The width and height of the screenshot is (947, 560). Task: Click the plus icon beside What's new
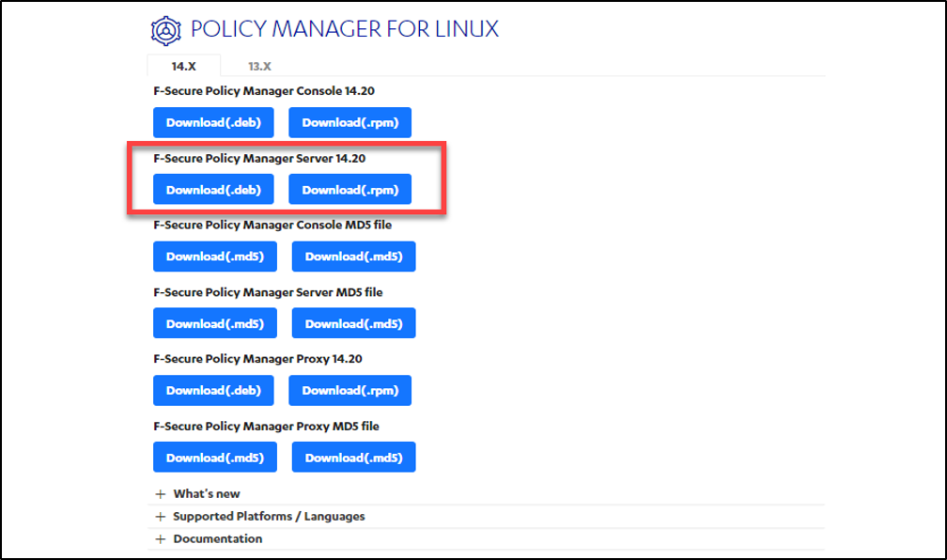[160, 494]
